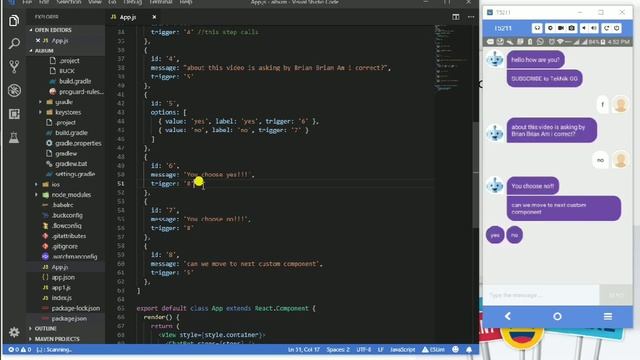The height and width of the screenshot is (360, 640).
Task: Open App.js in the file tree
Action: tap(60, 267)
